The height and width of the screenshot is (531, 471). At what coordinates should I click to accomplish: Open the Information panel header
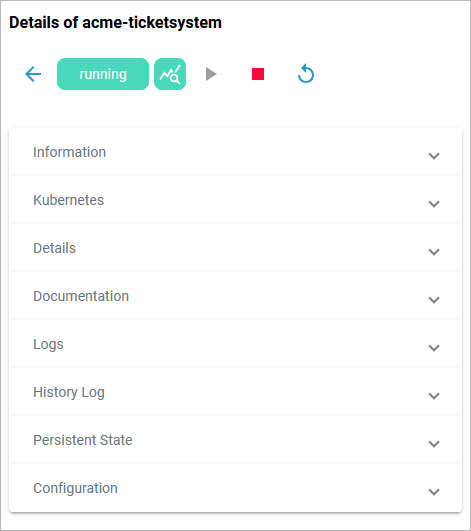(235, 152)
